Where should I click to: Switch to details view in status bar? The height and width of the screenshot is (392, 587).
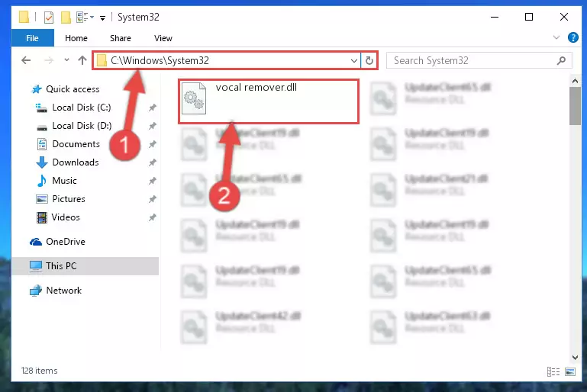[x=553, y=371]
